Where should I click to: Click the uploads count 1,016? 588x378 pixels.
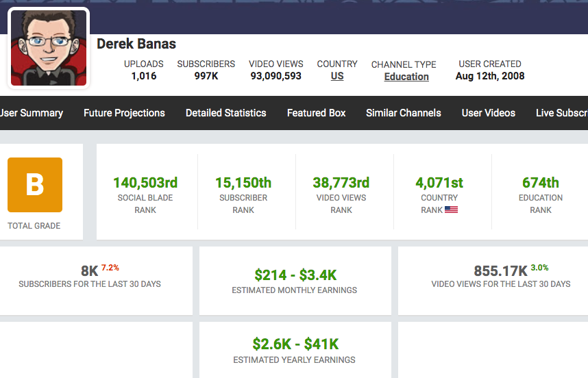(x=144, y=76)
